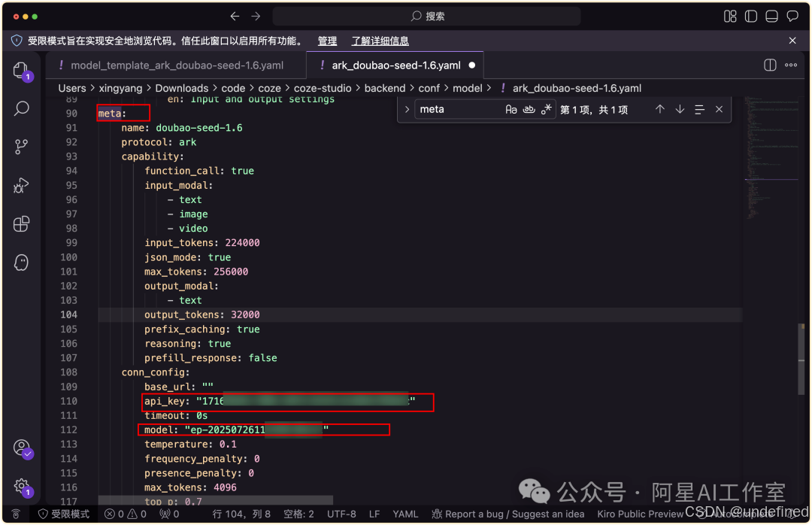
Task: Open the Explorer view in activity bar
Action: click(21, 71)
